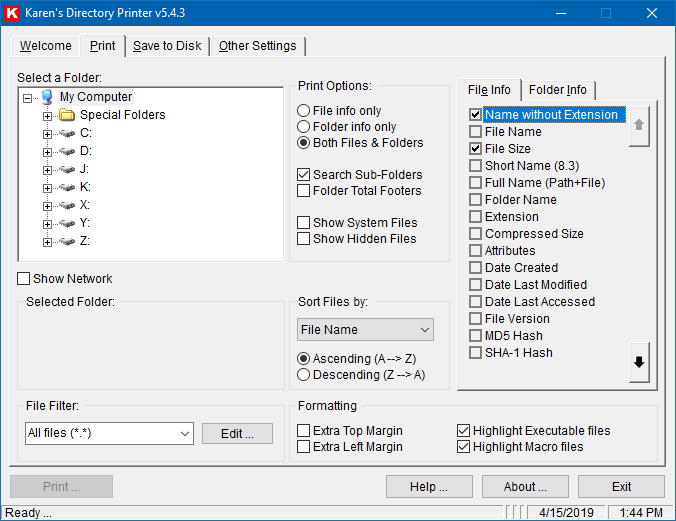Switch to the Welcome tab
Screen dimensions: 676x521
46,46
